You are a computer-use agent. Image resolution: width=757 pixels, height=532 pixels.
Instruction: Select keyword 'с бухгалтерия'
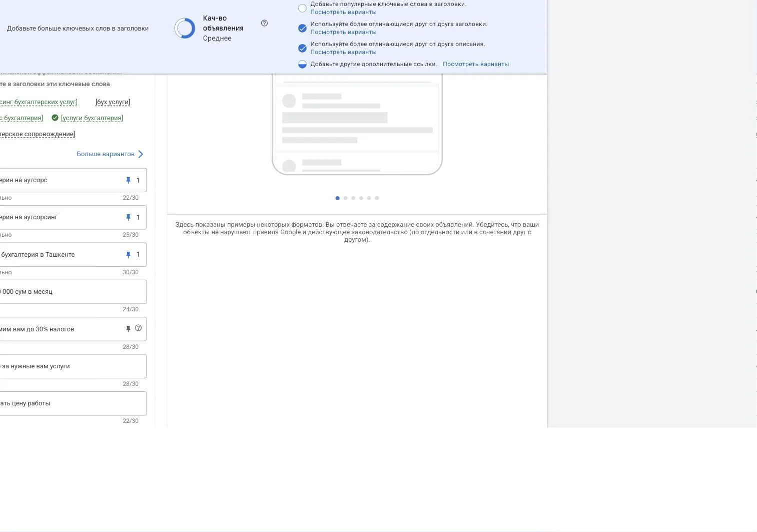coord(22,118)
